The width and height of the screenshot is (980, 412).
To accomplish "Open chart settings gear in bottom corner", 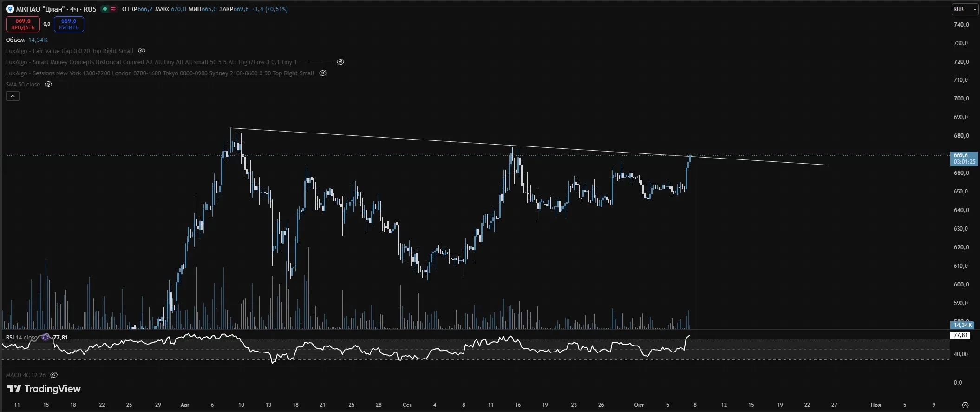I will click(x=965, y=405).
